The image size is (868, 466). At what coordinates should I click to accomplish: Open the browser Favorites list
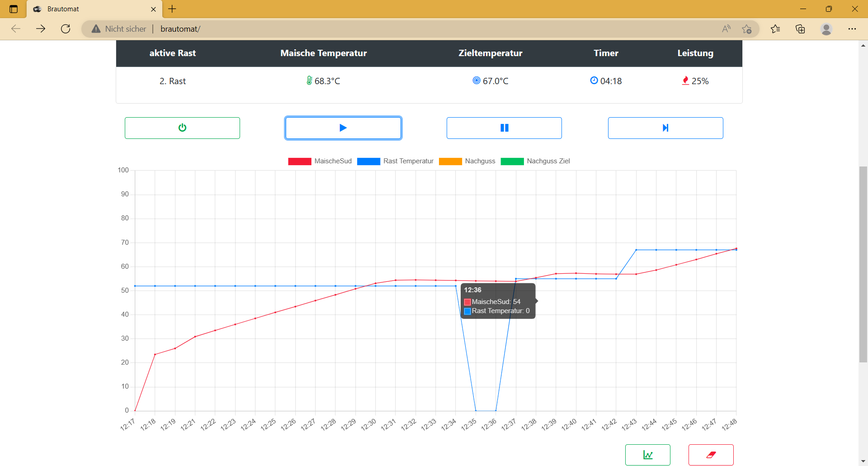pos(775,29)
